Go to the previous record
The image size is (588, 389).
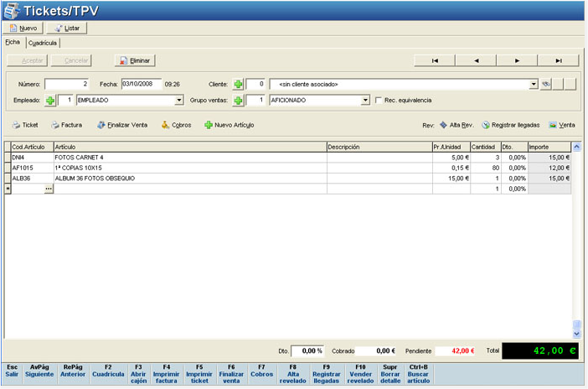(x=476, y=60)
